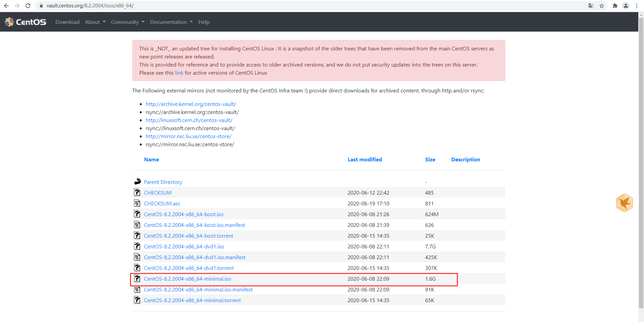Viewport: 644px width, 322px height.
Task: Download CentOS-8.2.2004-x86_64-minimal.torrent
Action: click(x=192, y=300)
